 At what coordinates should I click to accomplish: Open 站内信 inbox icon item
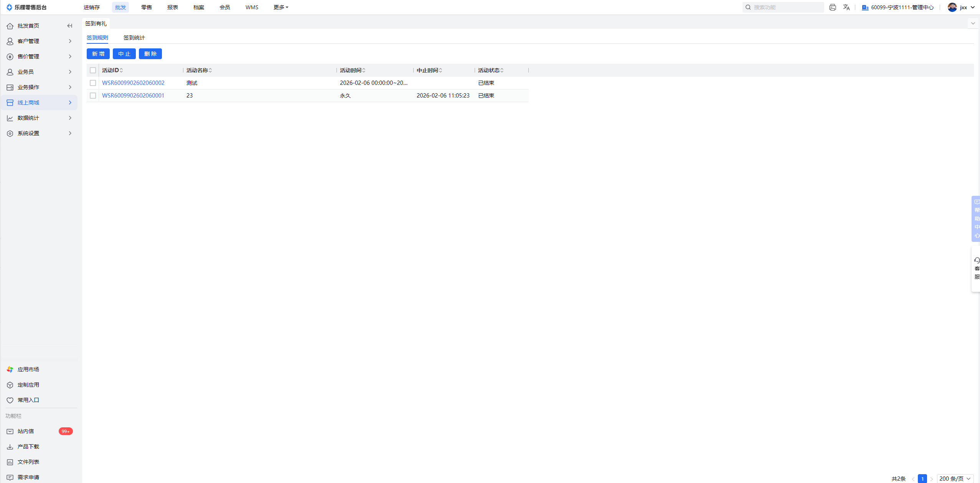(x=26, y=431)
